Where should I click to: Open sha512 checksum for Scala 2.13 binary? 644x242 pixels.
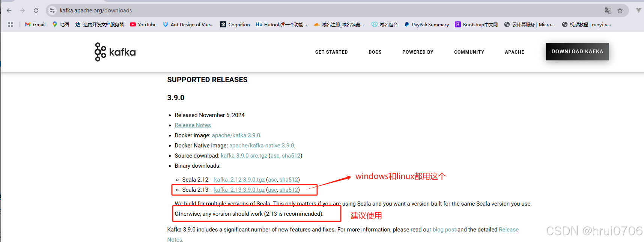pos(289,190)
